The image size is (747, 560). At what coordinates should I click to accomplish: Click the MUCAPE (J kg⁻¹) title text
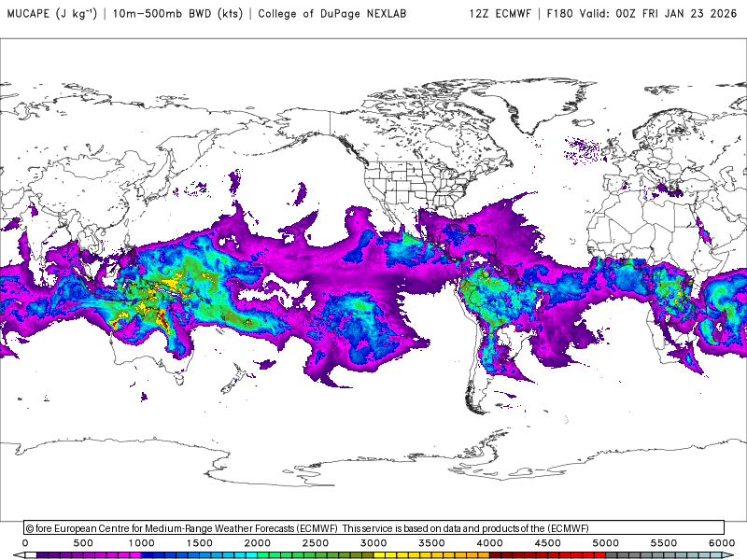pos(51,13)
